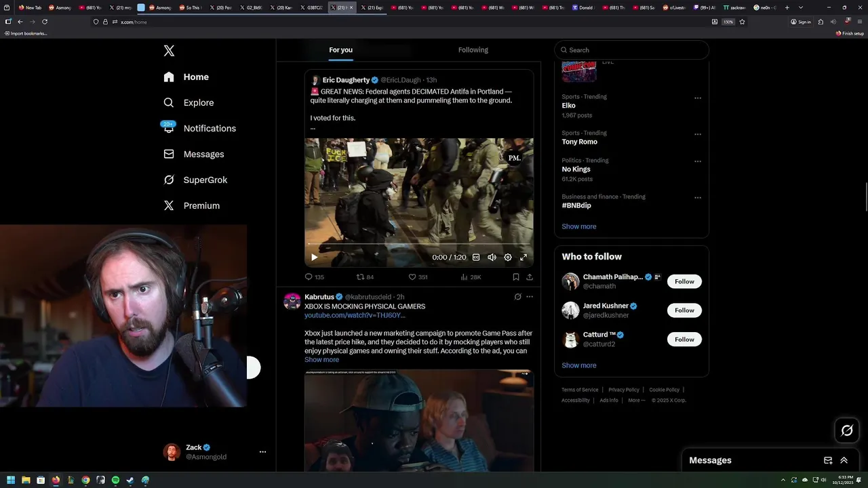Open more options for #BNBdip trend
This screenshot has width=868, height=488.
[x=697, y=198]
